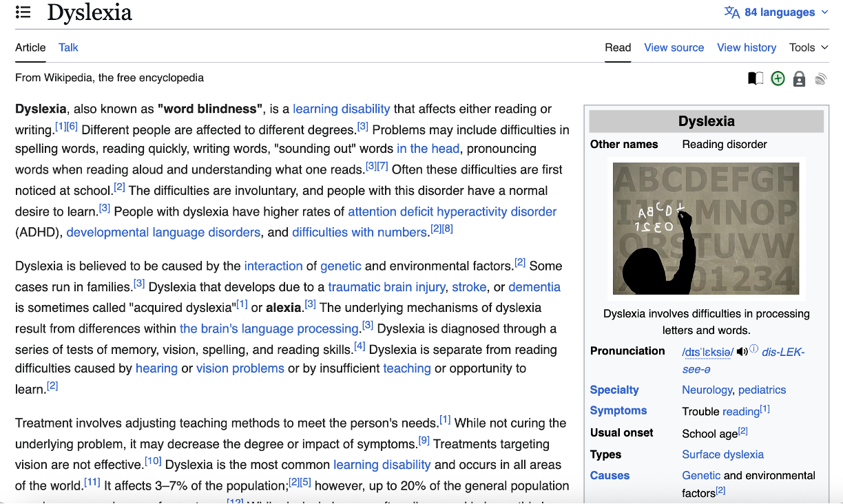The image size is (843, 504).
Task: Open 'developmental language disorders' link
Action: 163,232
